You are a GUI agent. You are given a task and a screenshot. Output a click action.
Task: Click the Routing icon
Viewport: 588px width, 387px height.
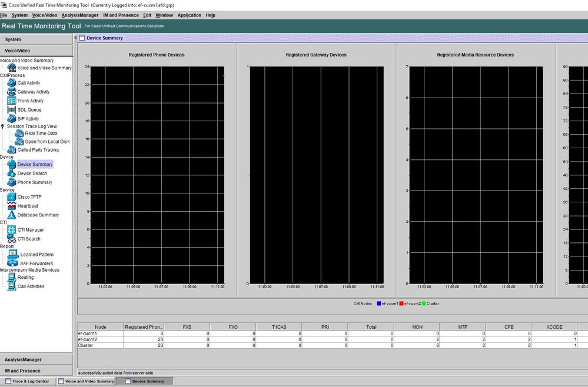12,277
